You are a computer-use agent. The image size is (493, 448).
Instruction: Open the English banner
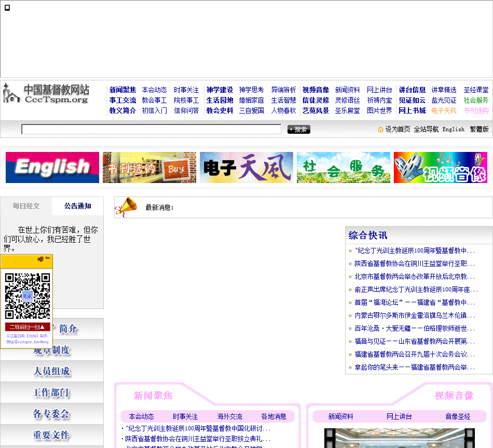pos(52,167)
